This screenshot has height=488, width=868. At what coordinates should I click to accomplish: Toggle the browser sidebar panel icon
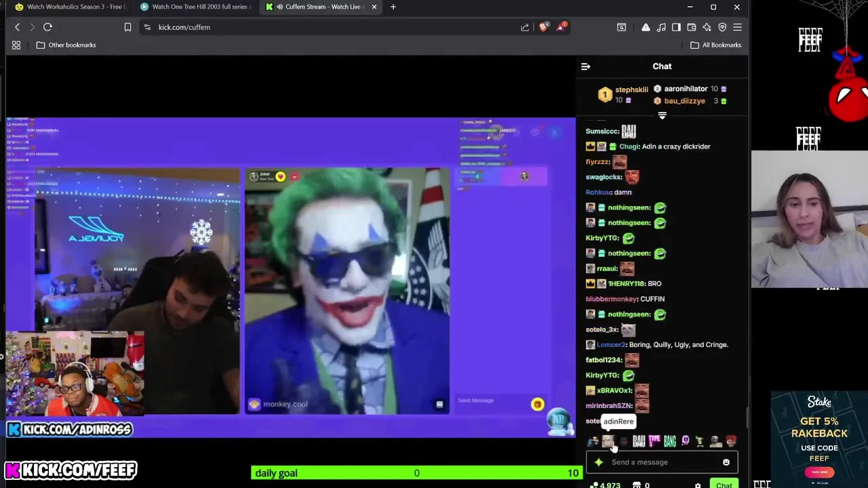[676, 27]
